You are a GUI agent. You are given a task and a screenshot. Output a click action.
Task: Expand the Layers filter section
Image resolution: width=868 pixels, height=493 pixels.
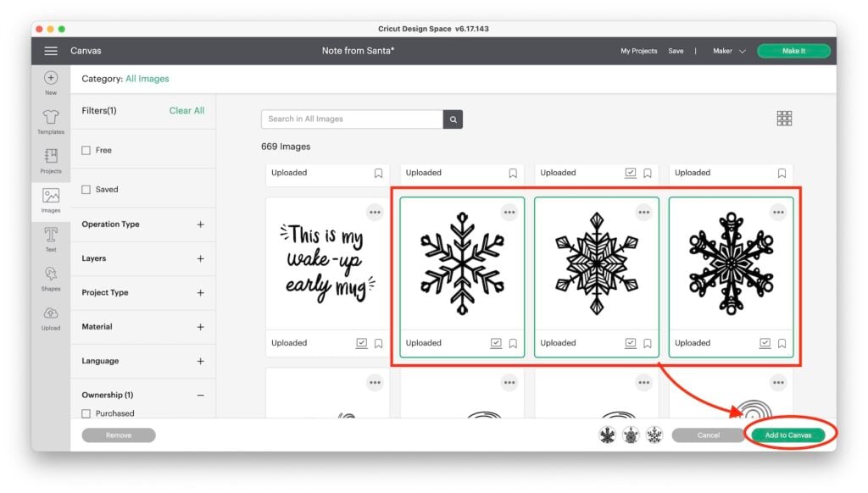pyautogui.click(x=200, y=259)
